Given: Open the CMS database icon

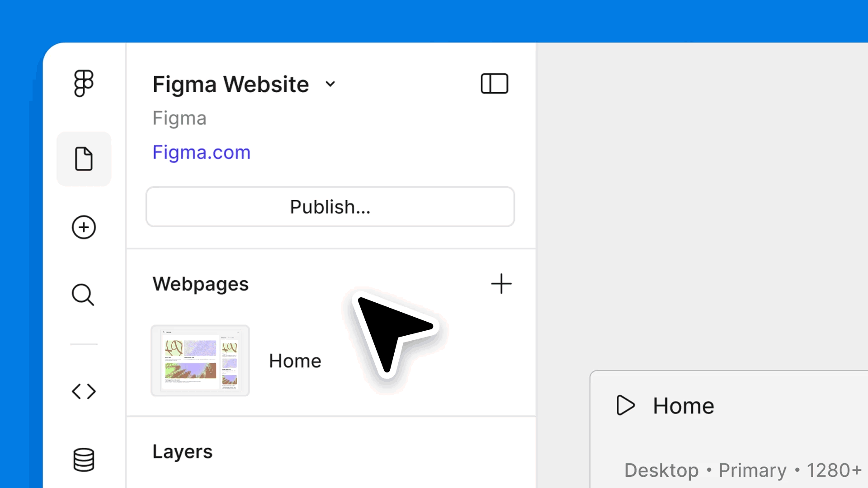Looking at the screenshot, I should pyautogui.click(x=84, y=460).
